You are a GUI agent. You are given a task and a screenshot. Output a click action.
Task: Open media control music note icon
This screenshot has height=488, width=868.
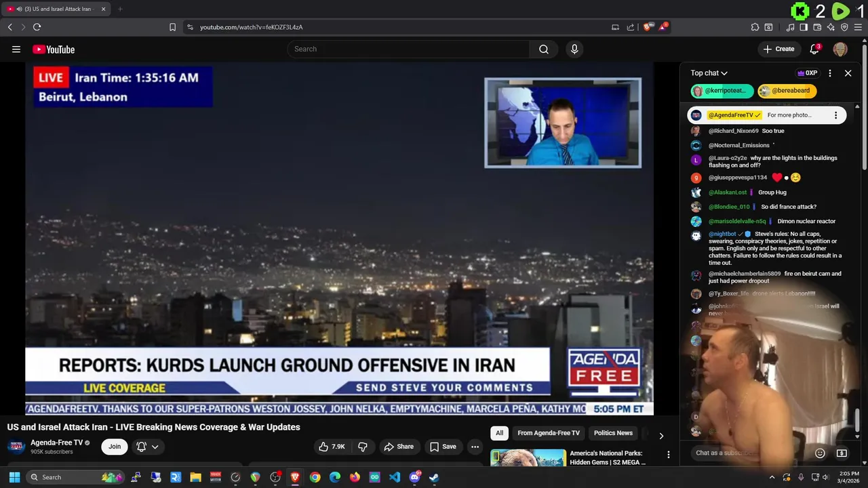[790, 27]
